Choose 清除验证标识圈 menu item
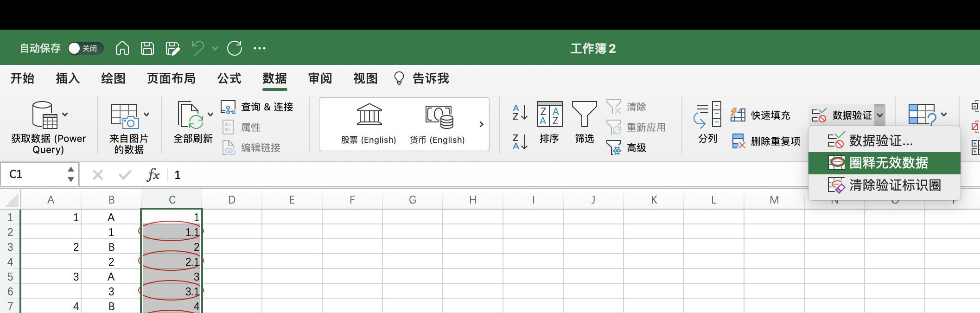The height and width of the screenshot is (313, 980). click(885, 185)
